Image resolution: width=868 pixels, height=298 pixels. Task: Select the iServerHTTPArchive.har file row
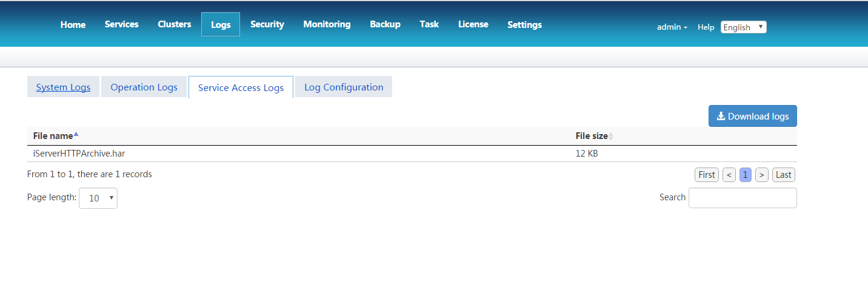click(79, 154)
